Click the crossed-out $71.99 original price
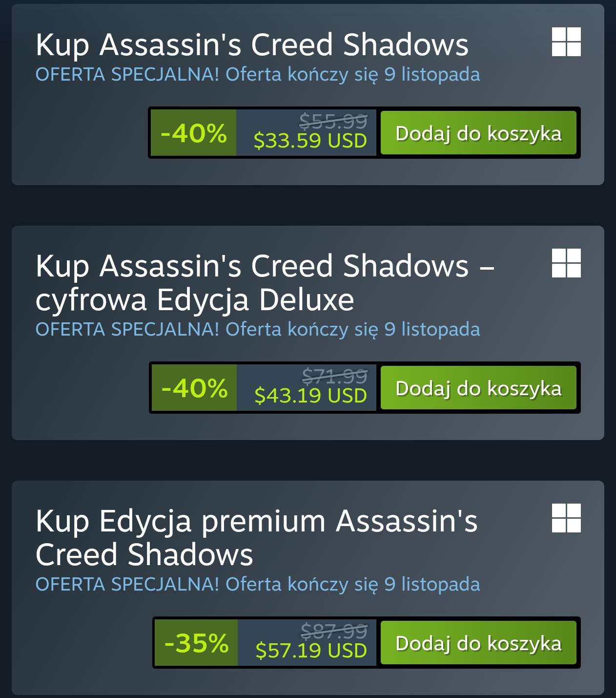The image size is (616, 698). 334,376
